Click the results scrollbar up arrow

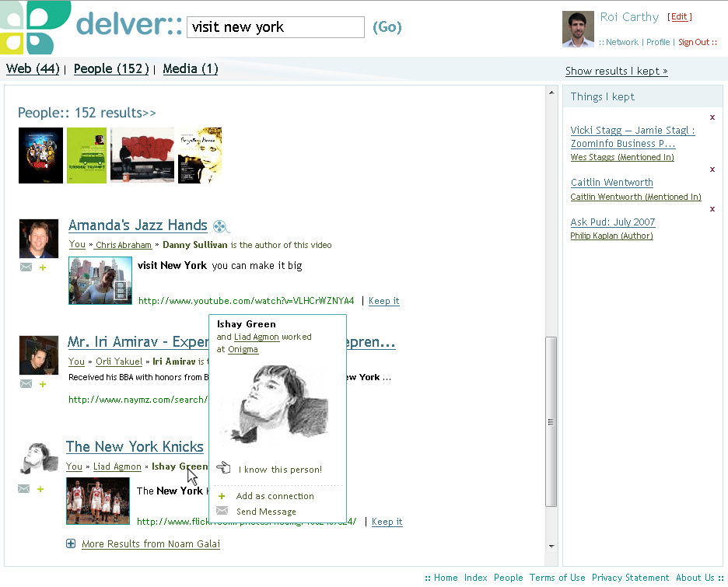(x=551, y=93)
